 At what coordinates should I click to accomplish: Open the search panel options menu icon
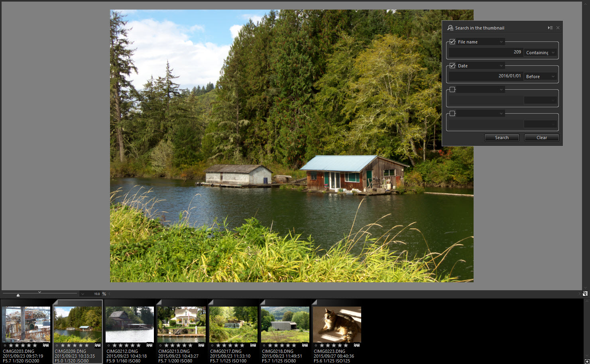(x=550, y=28)
